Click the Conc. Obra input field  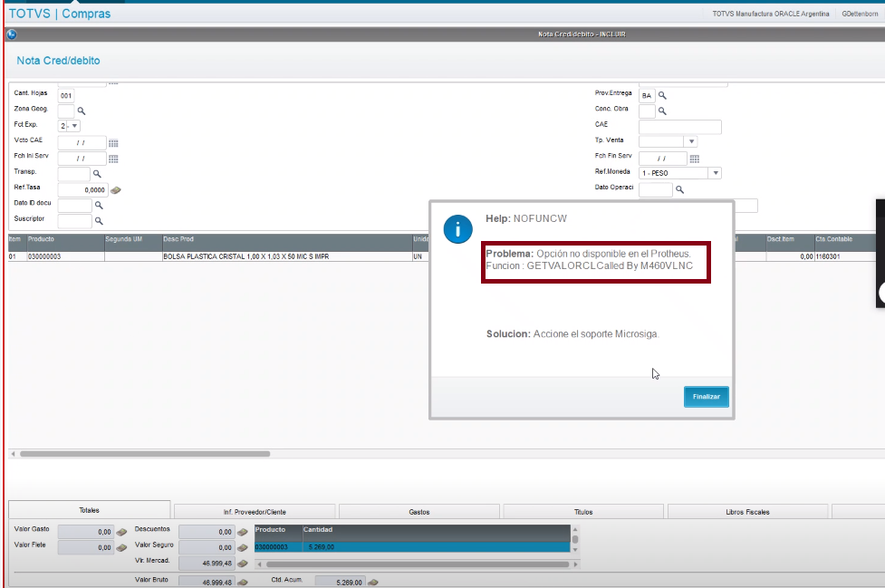tap(647, 111)
